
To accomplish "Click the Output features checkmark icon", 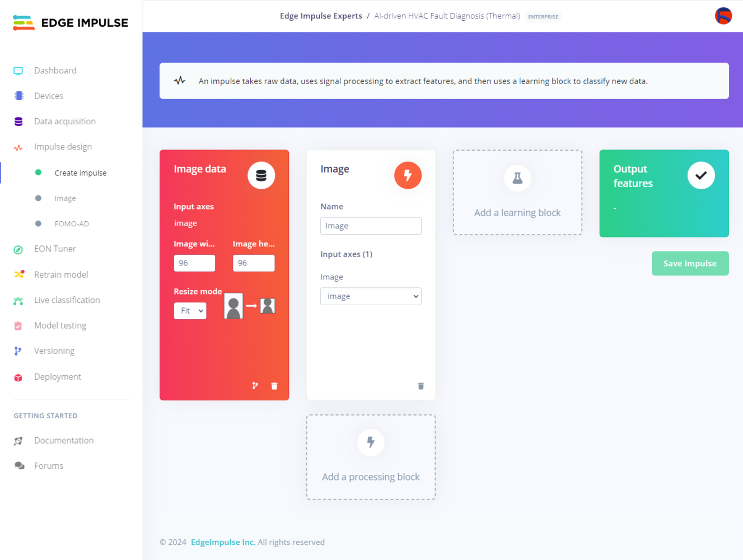I will click(x=701, y=175).
